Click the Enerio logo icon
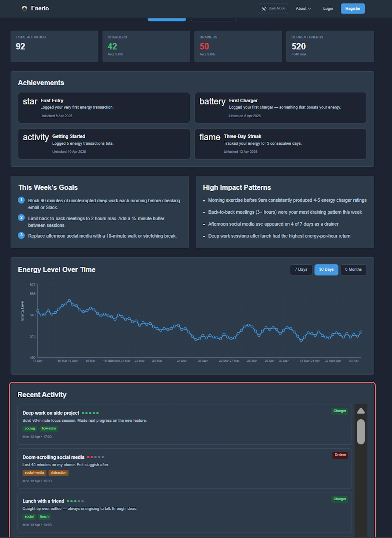 [x=24, y=8]
